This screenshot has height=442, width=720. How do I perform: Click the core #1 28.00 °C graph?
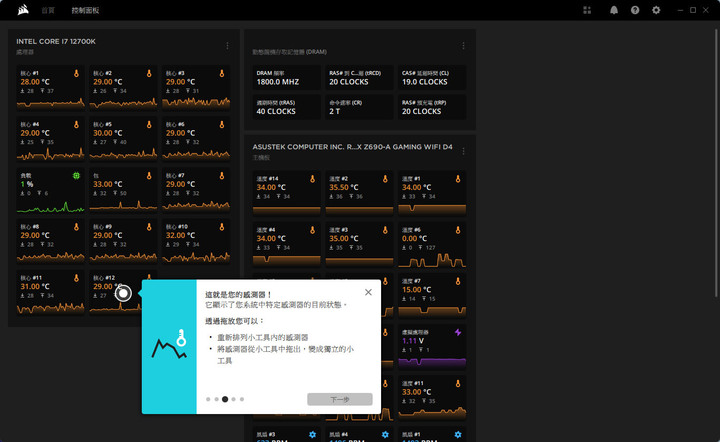click(x=51, y=103)
